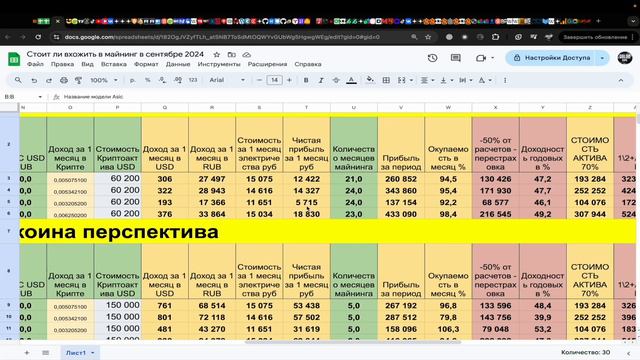Open the Инструменты menu

219,64
